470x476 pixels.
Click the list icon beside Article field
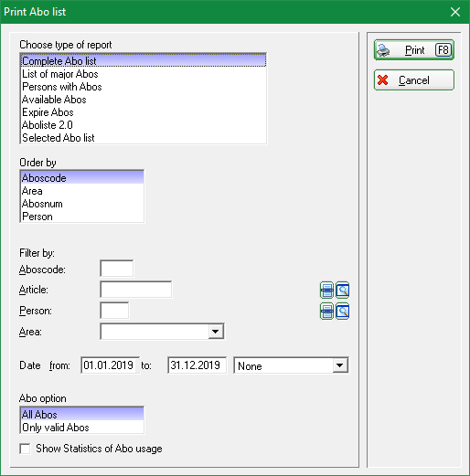point(326,291)
